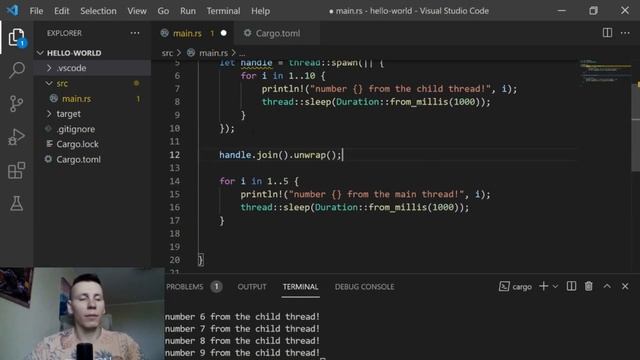The height and width of the screenshot is (360, 640).
Task: Restore down the VS Code window
Action: [x=593, y=11]
